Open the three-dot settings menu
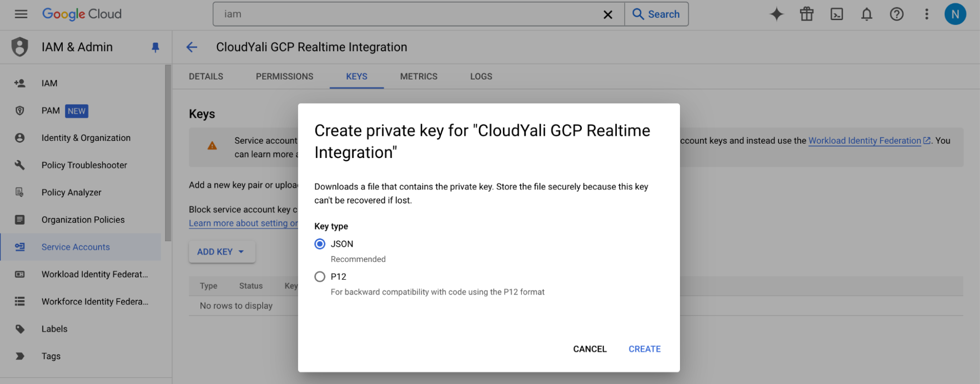Screen dimensions: 980x384 927,14
